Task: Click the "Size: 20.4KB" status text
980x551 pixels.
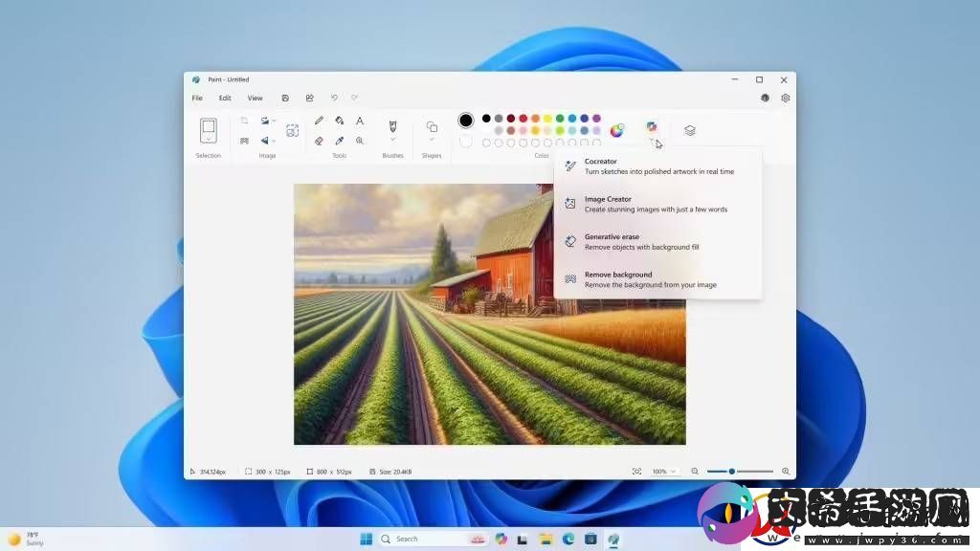Action: click(395, 472)
